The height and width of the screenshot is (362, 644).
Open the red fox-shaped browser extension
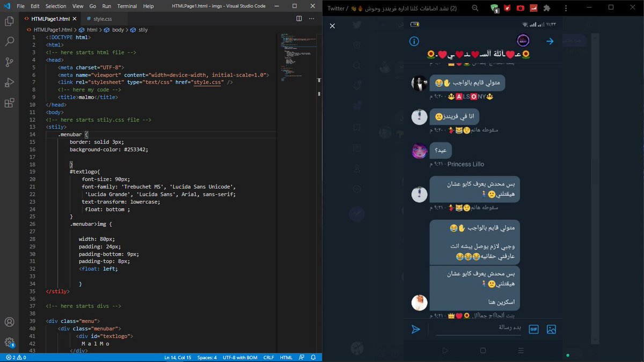[508, 8]
